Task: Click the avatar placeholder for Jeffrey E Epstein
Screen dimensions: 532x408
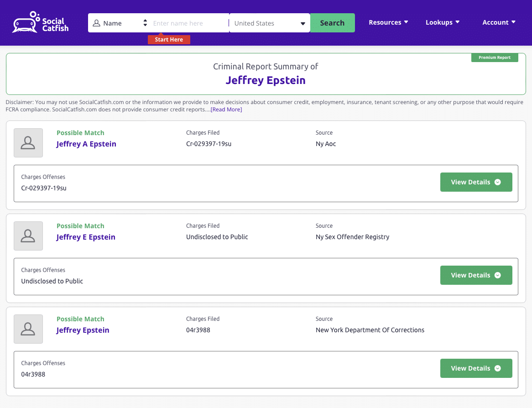Action: click(28, 235)
